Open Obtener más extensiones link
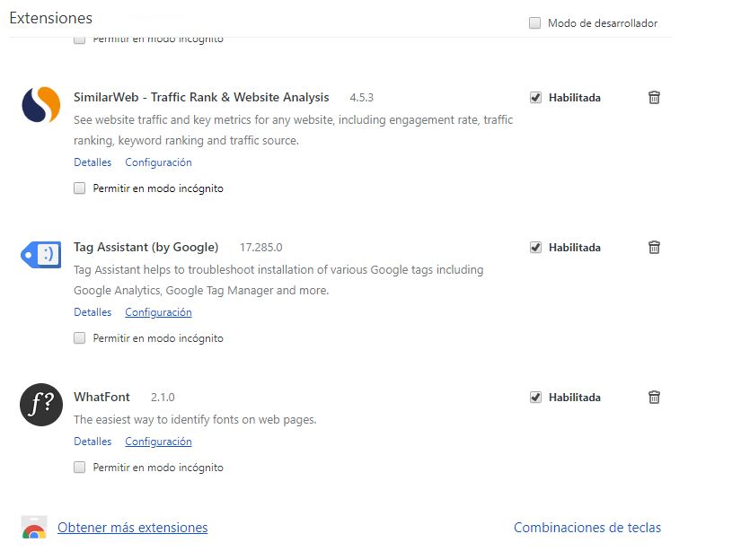The width and height of the screenshot is (741, 560). click(x=132, y=528)
